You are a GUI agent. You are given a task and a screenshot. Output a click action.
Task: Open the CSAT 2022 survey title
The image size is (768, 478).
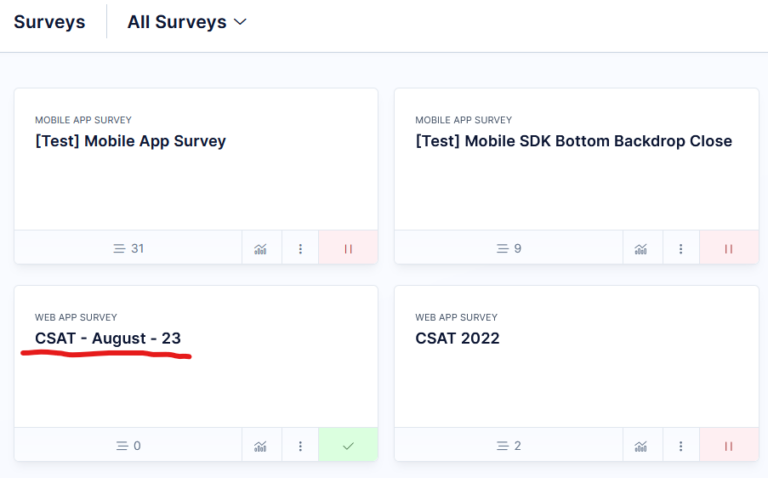pos(457,338)
